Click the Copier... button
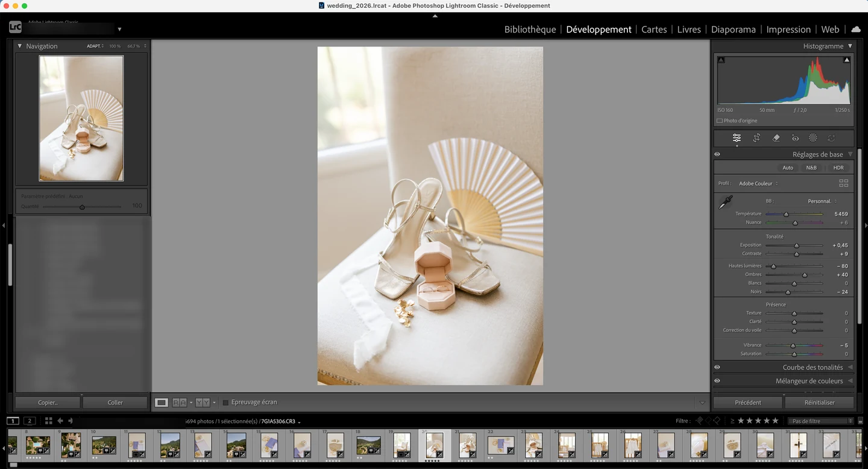The width and height of the screenshot is (868, 469). point(48,402)
